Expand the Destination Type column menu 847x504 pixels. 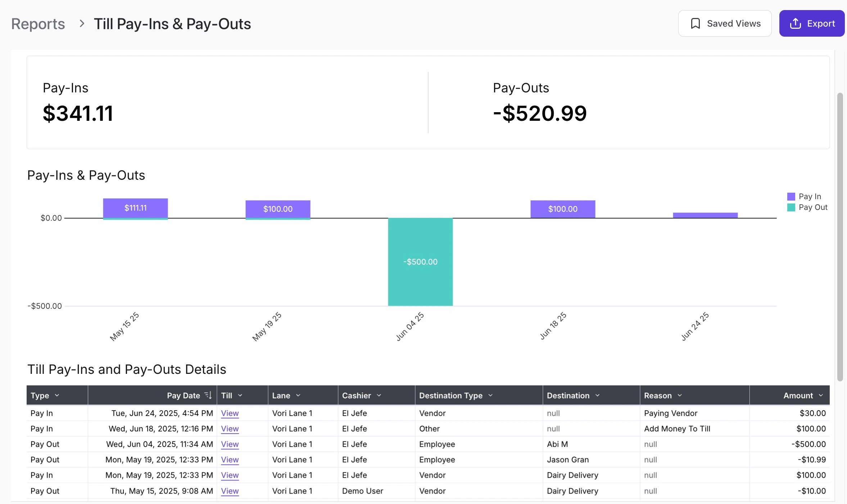[x=490, y=395]
